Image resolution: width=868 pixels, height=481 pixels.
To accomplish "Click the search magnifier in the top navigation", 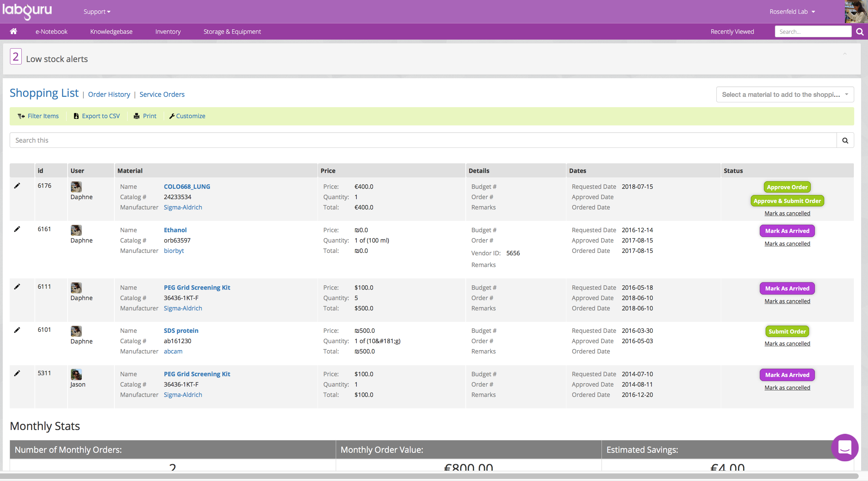I will click(860, 31).
